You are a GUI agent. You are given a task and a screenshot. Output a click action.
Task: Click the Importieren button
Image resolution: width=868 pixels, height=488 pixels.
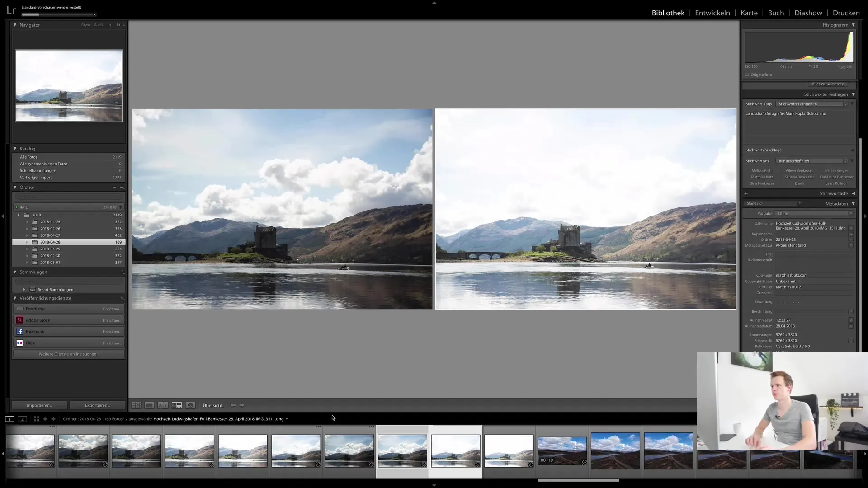(39, 405)
